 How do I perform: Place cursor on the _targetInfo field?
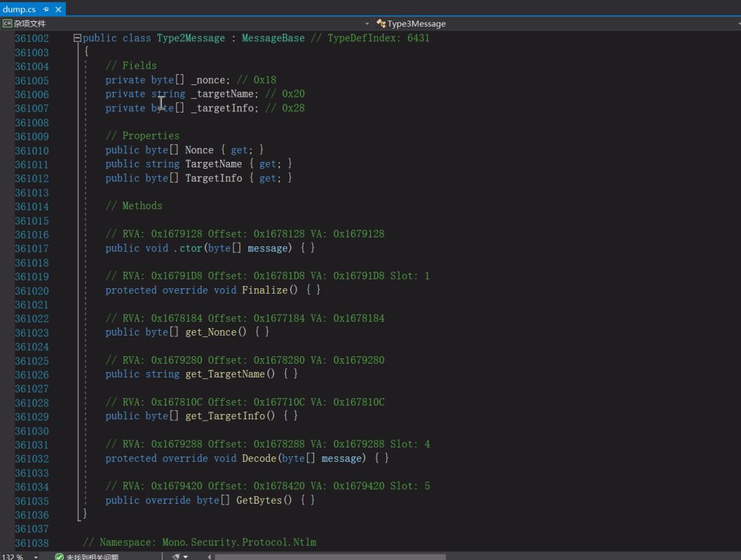(222, 108)
